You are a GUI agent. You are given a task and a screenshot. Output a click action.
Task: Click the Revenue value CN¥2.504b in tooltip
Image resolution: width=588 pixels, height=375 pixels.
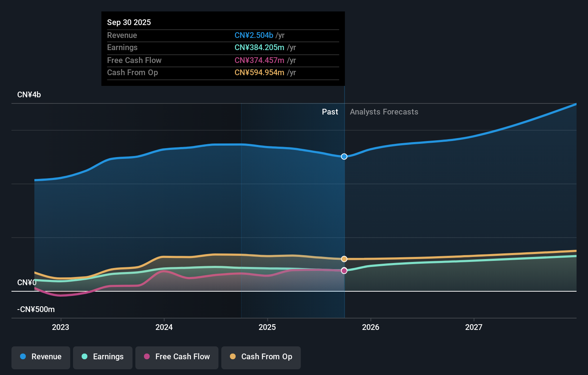click(254, 35)
